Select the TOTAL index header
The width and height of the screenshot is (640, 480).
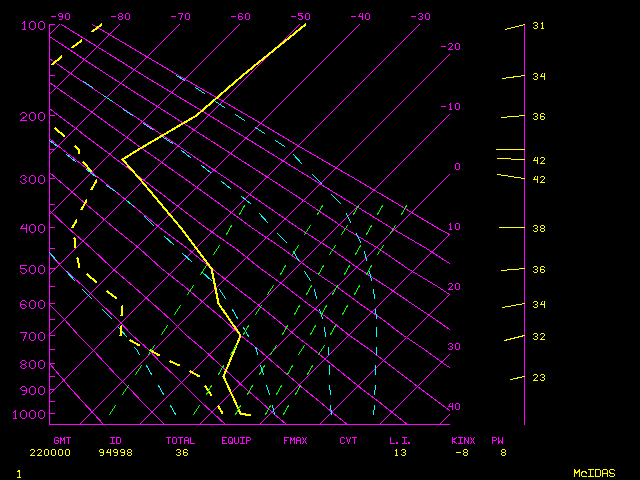[x=181, y=440]
